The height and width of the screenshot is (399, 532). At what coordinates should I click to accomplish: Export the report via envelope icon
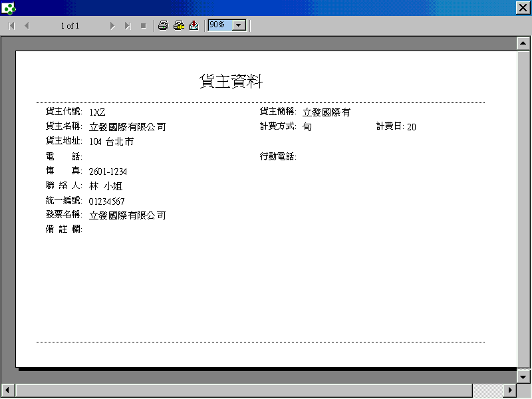[194, 25]
